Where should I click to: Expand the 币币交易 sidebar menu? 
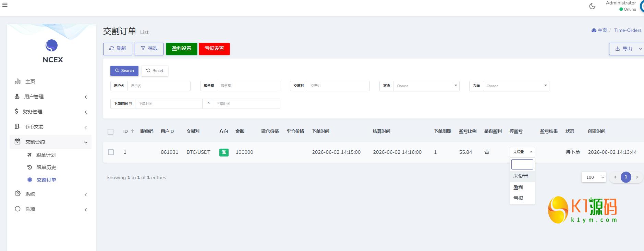coord(51,127)
